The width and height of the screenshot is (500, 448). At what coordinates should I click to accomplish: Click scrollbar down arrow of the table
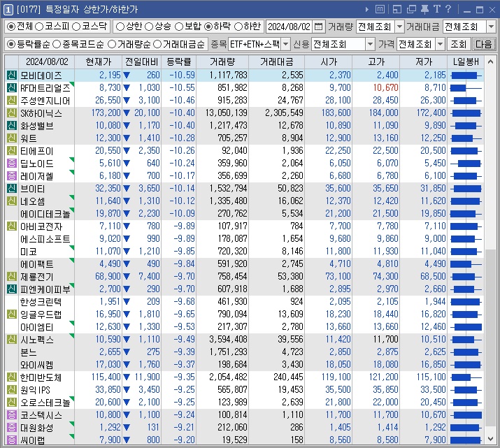[490, 439]
